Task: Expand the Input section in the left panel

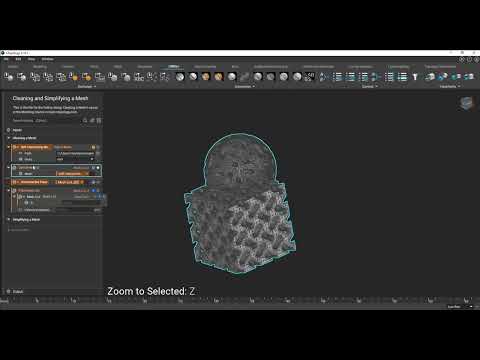Action: [x=9, y=130]
